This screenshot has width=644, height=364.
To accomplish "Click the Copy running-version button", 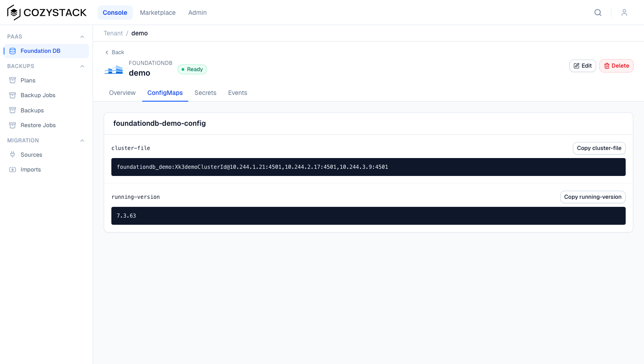I will (593, 197).
